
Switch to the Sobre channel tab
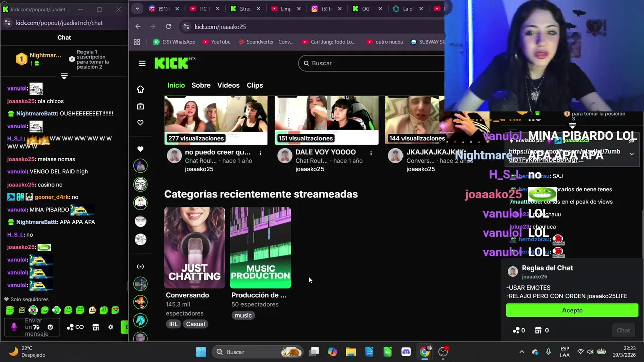point(201,85)
